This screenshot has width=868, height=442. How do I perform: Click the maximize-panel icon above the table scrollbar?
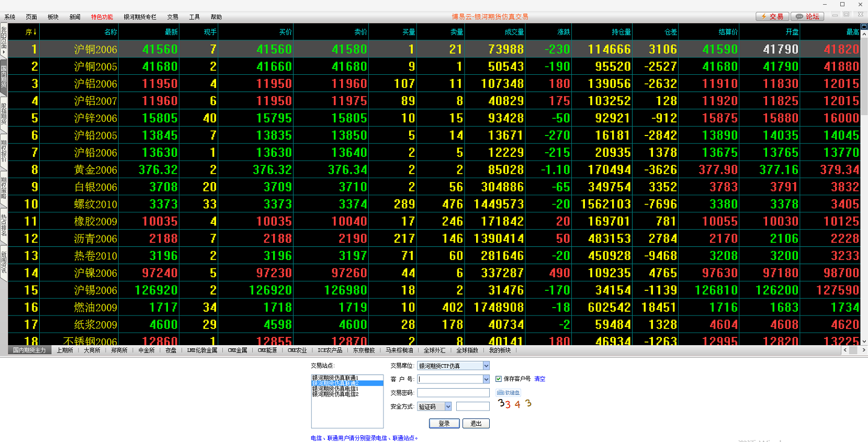[x=864, y=27]
